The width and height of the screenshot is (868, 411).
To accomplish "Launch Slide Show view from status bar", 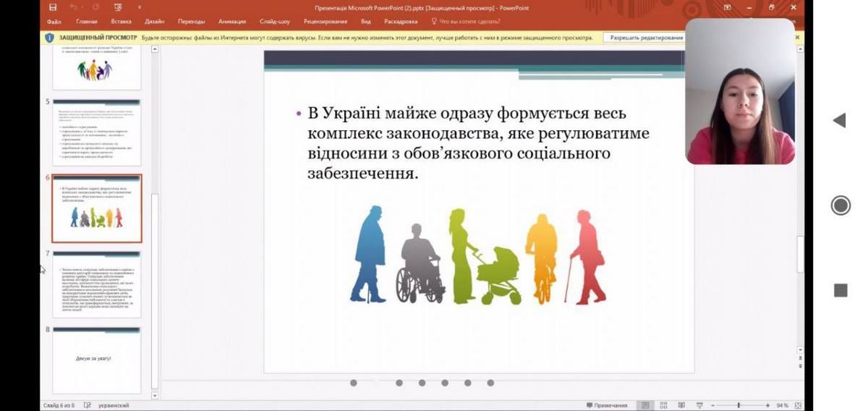I will click(699, 405).
